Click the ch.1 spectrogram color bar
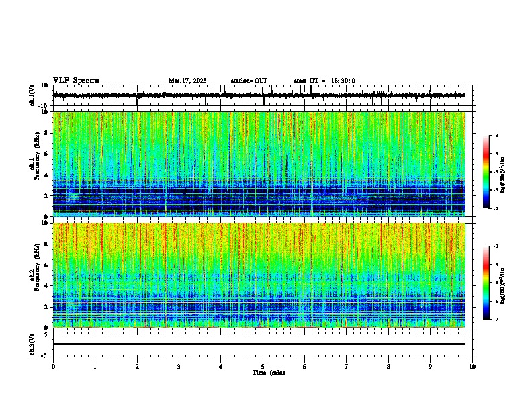 [x=486, y=172]
